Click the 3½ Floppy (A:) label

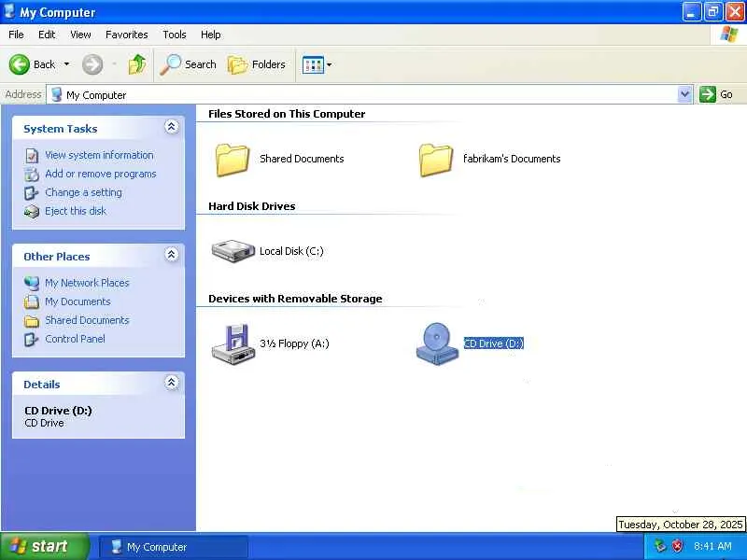(x=294, y=343)
